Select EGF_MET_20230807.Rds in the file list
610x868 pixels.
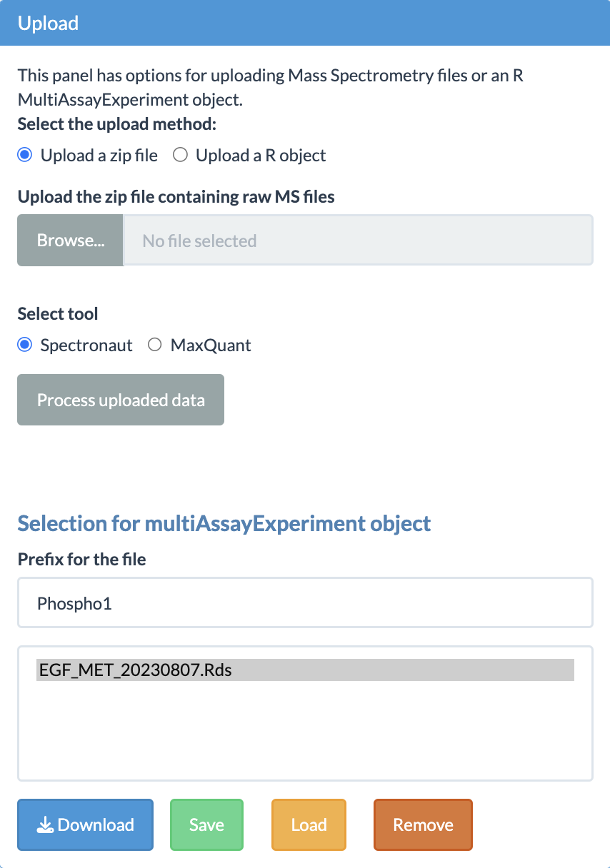point(305,670)
